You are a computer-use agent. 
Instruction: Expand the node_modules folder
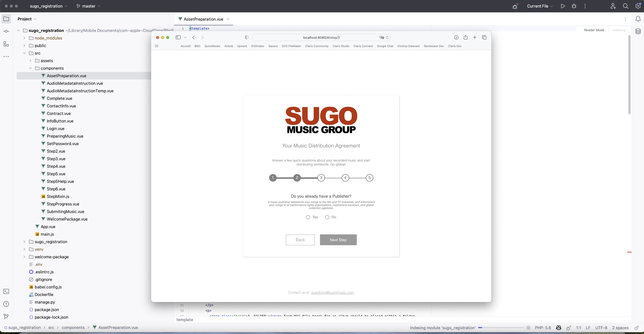(x=24, y=38)
